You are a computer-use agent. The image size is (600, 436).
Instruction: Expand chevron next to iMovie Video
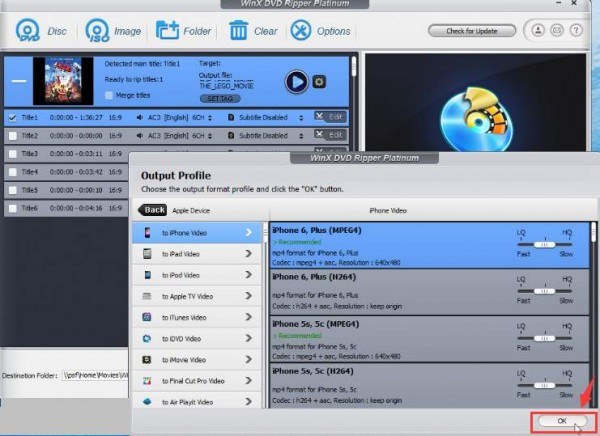point(248,359)
